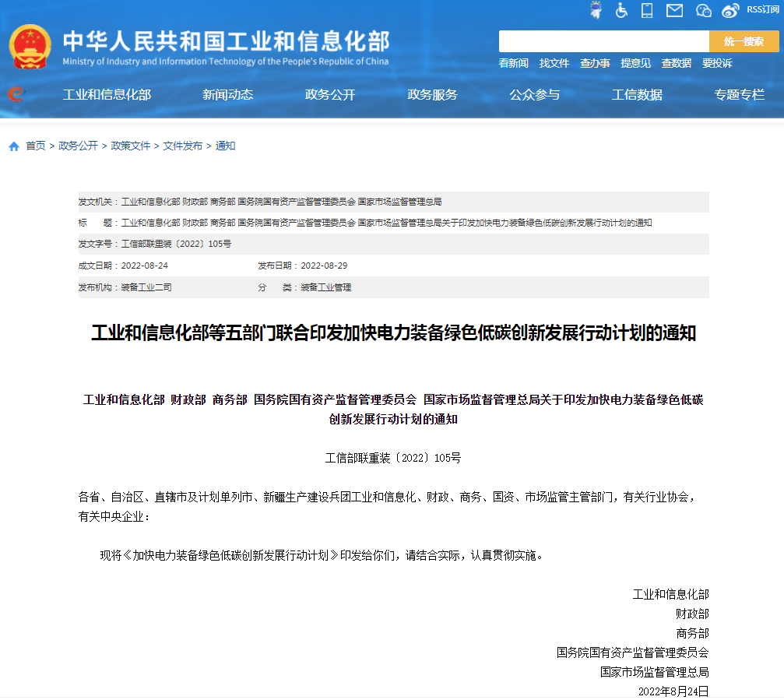The height and width of the screenshot is (700, 784).
Task: Go to 首页 in breadcrumb
Action: [36, 146]
